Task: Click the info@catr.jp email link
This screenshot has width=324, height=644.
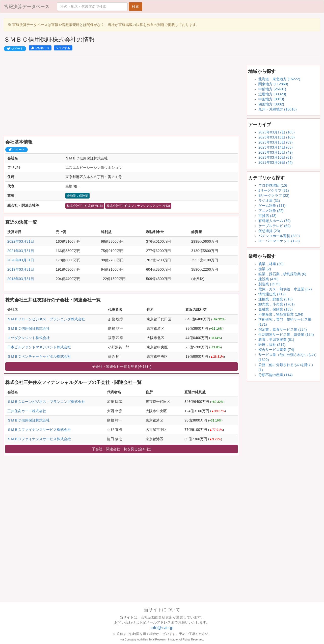Action: 162,628
